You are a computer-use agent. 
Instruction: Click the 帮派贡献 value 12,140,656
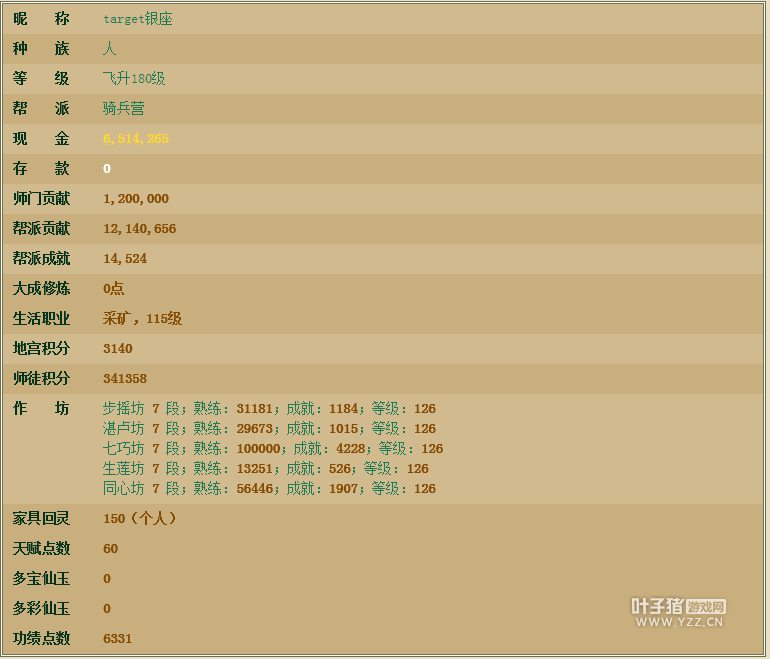pyautogui.click(x=139, y=229)
